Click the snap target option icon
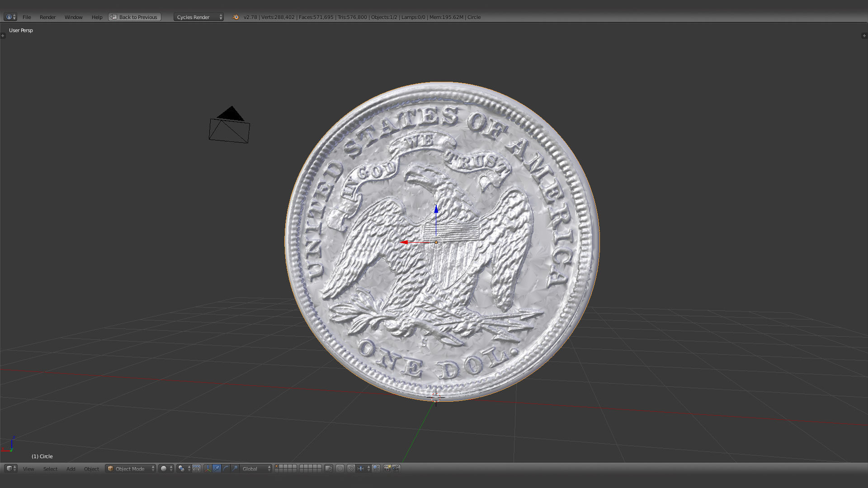This screenshot has height=488, width=868. click(376, 469)
